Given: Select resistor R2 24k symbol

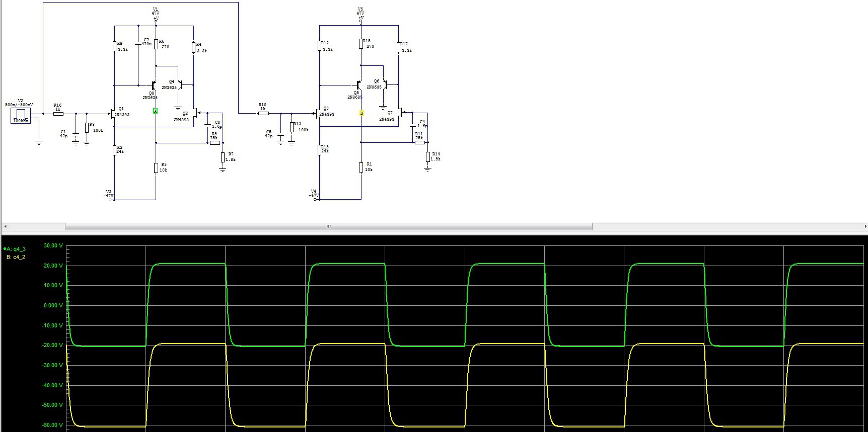Looking at the screenshot, I should click(115, 150).
